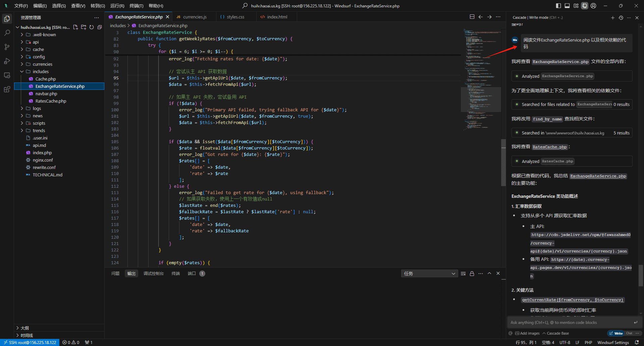Toggle output scroll lock icon

coord(472,274)
